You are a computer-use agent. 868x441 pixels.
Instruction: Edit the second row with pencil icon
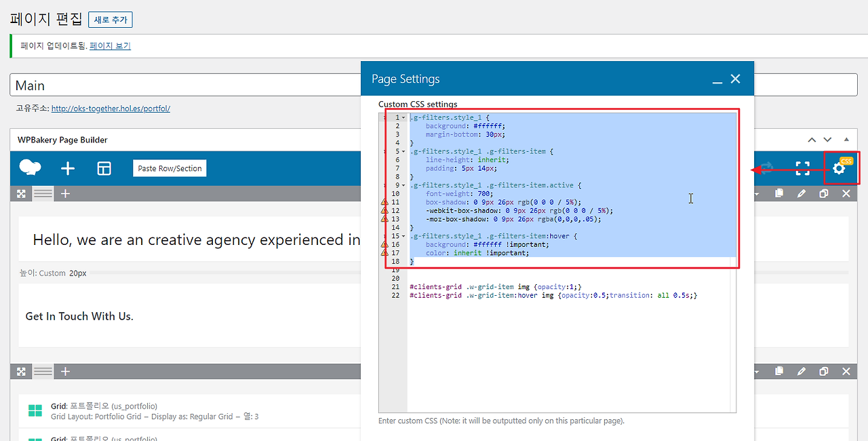coord(802,371)
